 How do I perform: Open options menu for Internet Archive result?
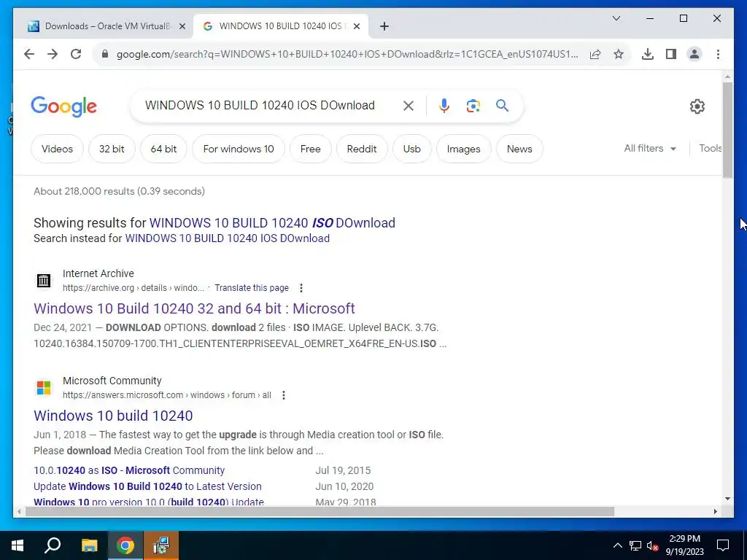[301, 288]
